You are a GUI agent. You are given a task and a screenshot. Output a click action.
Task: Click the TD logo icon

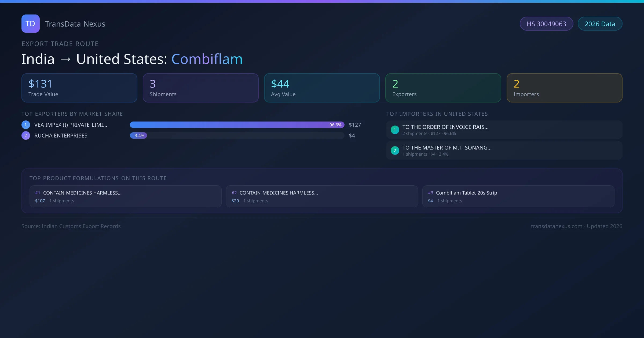click(x=30, y=24)
